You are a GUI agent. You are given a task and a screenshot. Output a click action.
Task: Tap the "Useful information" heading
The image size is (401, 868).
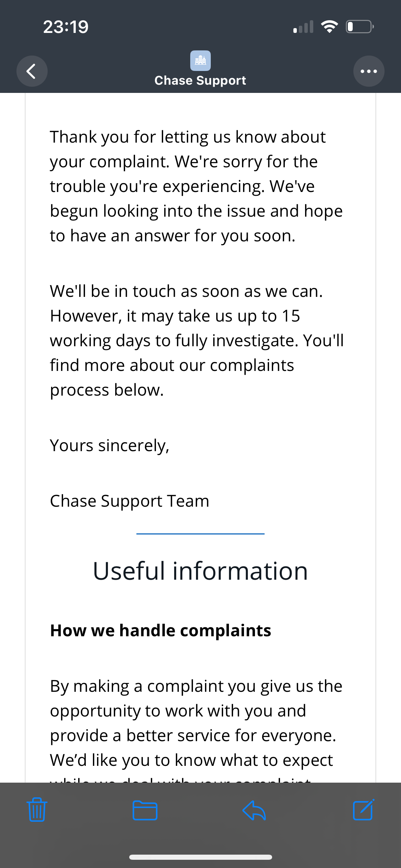(x=200, y=571)
